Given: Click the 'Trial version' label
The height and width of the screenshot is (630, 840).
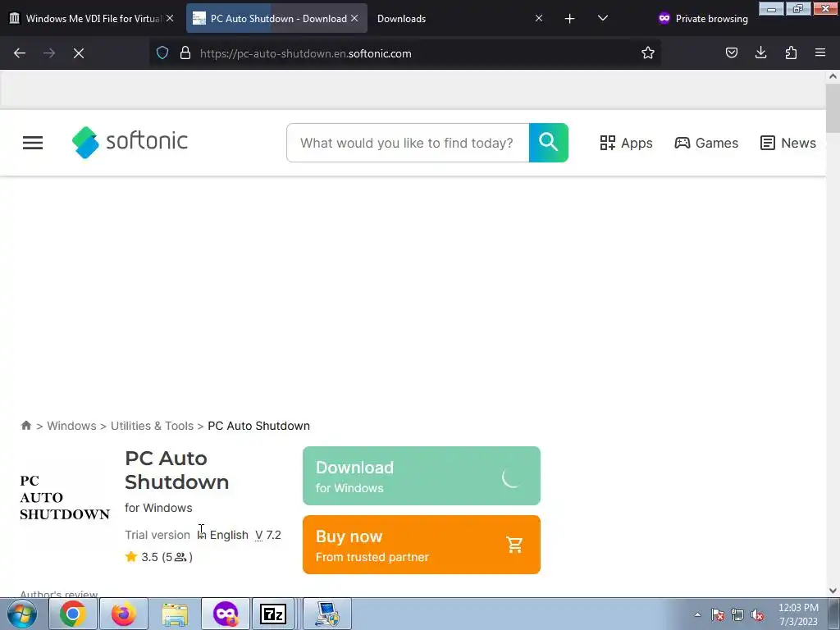Looking at the screenshot, I should click(157, 535).
